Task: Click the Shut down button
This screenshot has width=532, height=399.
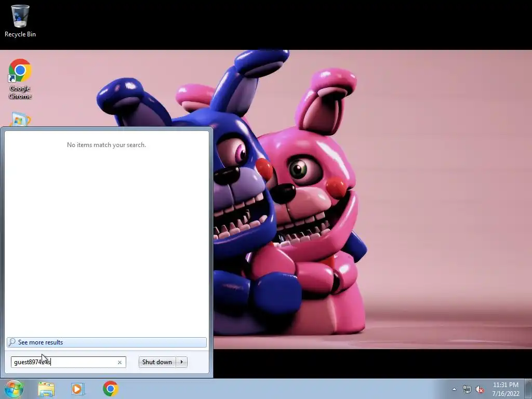Action: 157,362
